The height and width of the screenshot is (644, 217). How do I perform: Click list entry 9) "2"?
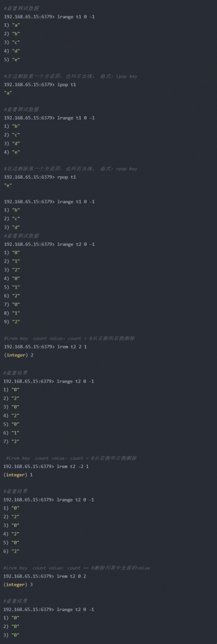point(12,322)
